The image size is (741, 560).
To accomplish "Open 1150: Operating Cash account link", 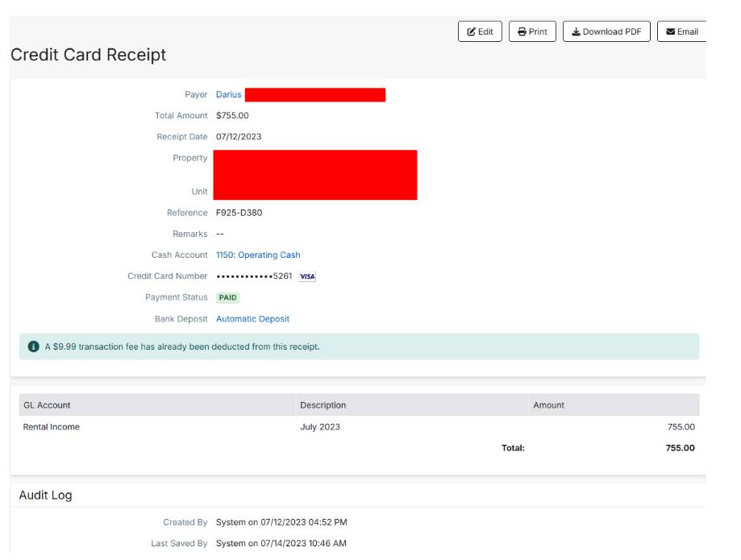I will [x=258, y=255].
